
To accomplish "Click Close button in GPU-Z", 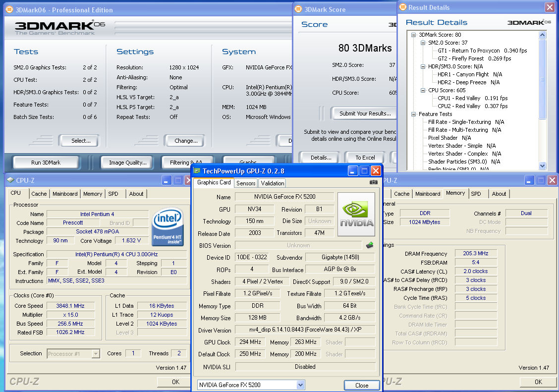I will [361, 385].
